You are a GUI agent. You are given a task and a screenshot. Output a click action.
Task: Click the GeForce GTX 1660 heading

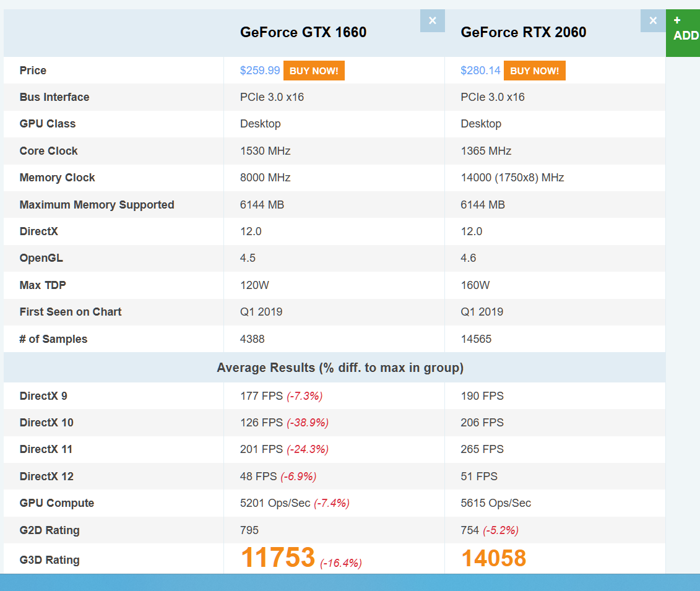(303, 32)
